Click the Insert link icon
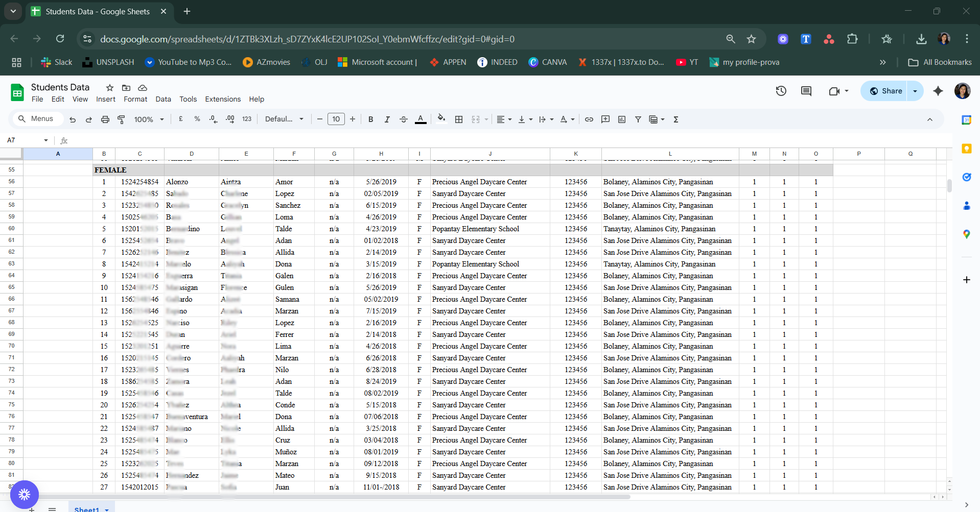The height and width of the screenshot is (512, 980). tap(589, 119)
